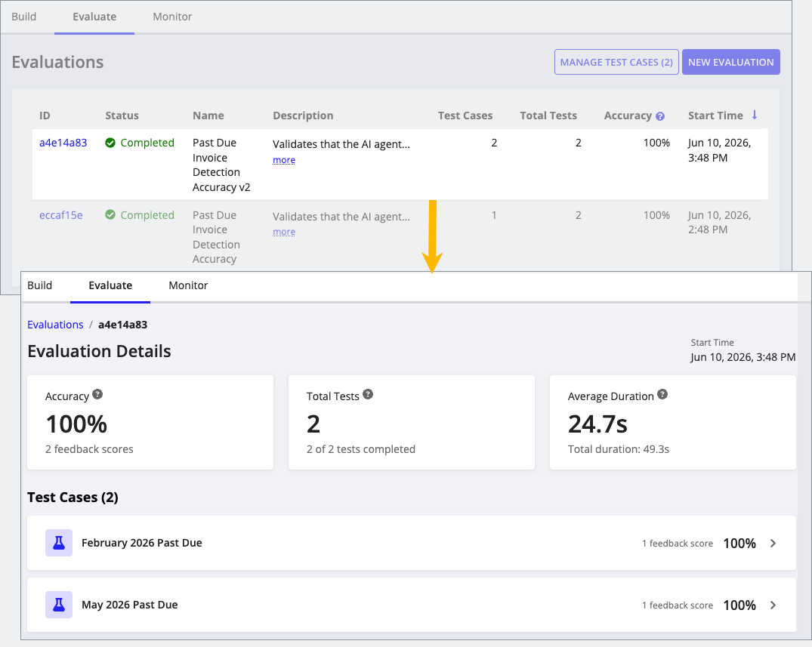
Task: Select the February 2026 Past Due test case title
Action: pyautogui.click(x=142, y=543)
